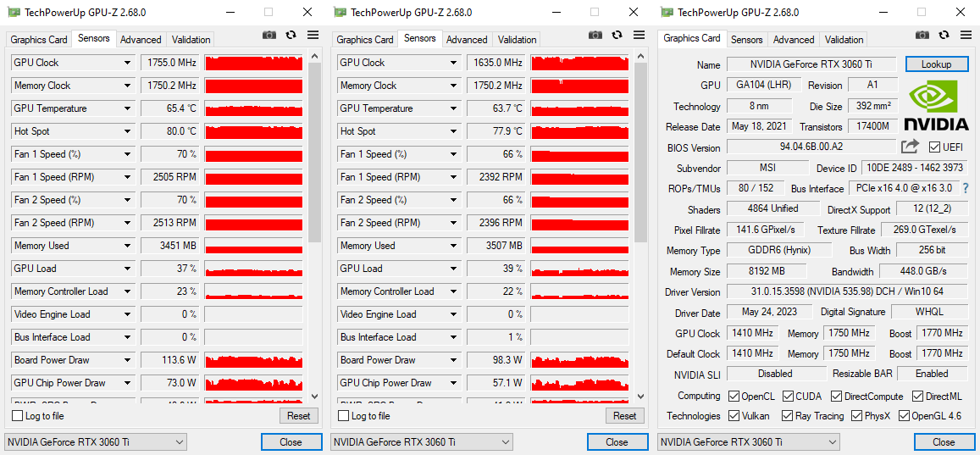Click the GPU Load graph in the left window
The width and height of the screenshot is (980, 455).
point(254,268)
